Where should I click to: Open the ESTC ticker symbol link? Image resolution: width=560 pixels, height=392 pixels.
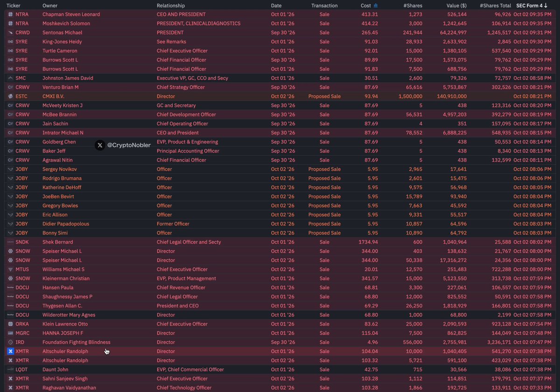click(22, 96)
